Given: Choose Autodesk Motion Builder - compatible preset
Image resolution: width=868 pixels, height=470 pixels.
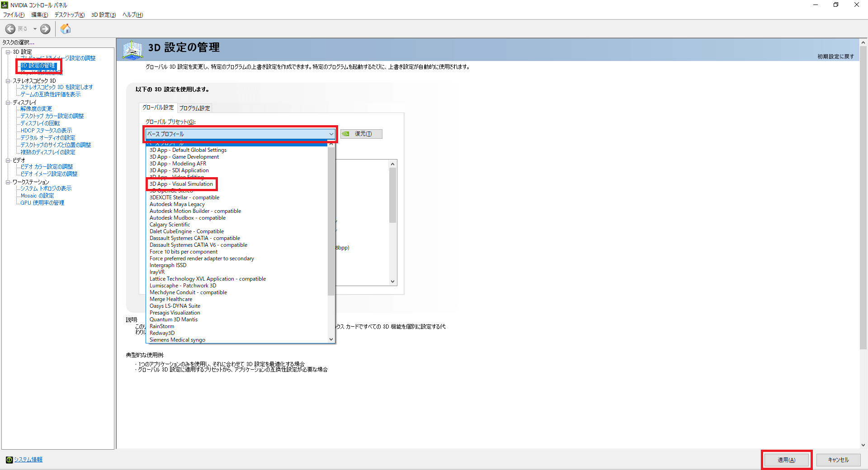Looking at the screenshot, I should click(195, 211).
